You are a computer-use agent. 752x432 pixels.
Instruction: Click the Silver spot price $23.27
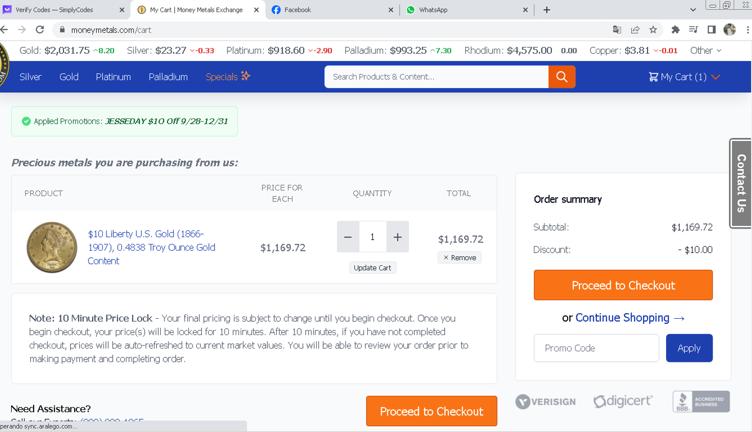pyautogui.click(x=171, y=50)
